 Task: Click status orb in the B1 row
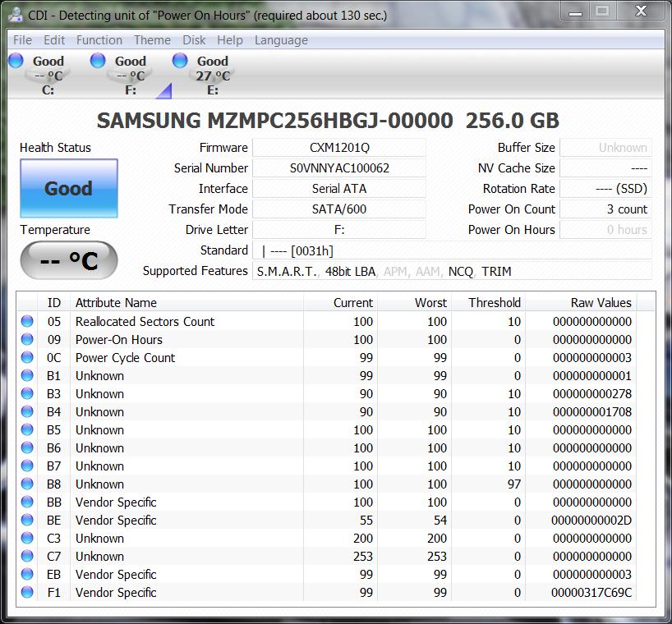[x=27, y=375]
